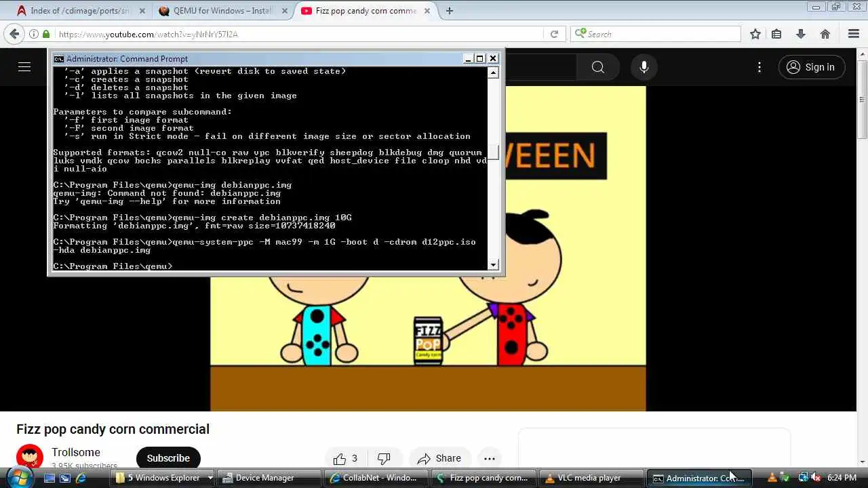Viewport: 868px width, 488px height.
Task: Switch to VLC media player window
Action: click(590, 478)
